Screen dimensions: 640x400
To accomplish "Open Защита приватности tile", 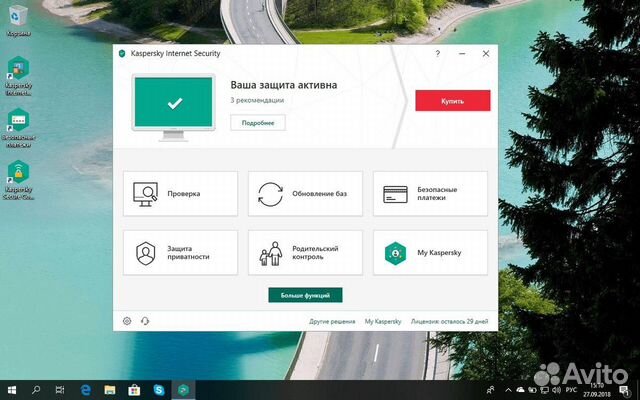I will tap(180, 253).
